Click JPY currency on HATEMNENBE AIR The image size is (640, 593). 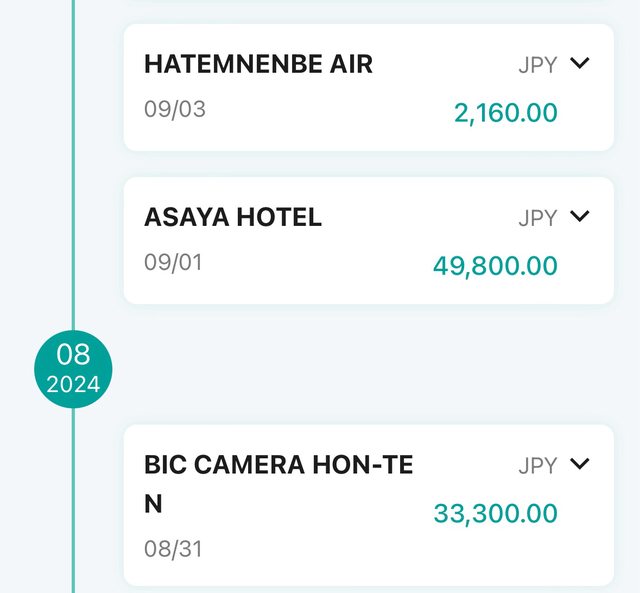coord(537,66)
